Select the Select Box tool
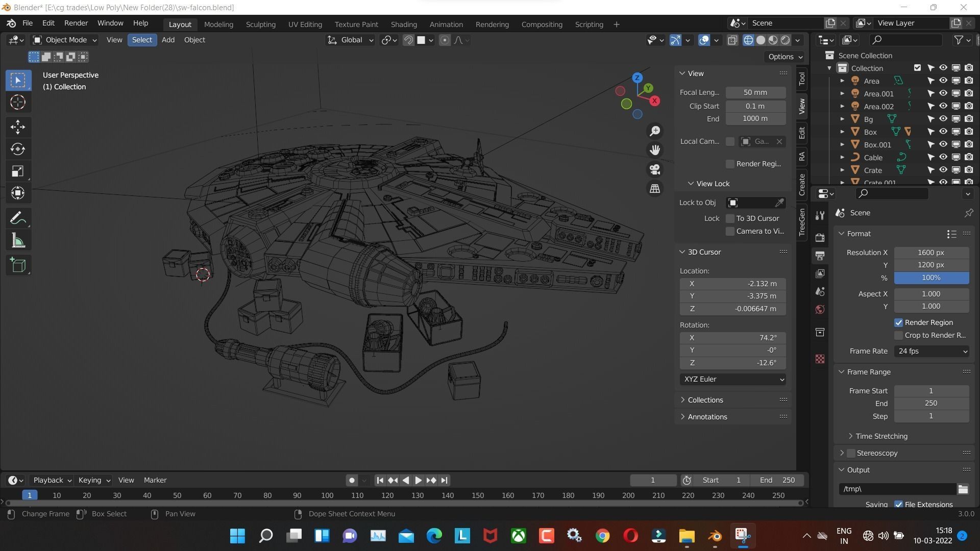The height and width of the screenshot is (551, 980). (18, 80)
